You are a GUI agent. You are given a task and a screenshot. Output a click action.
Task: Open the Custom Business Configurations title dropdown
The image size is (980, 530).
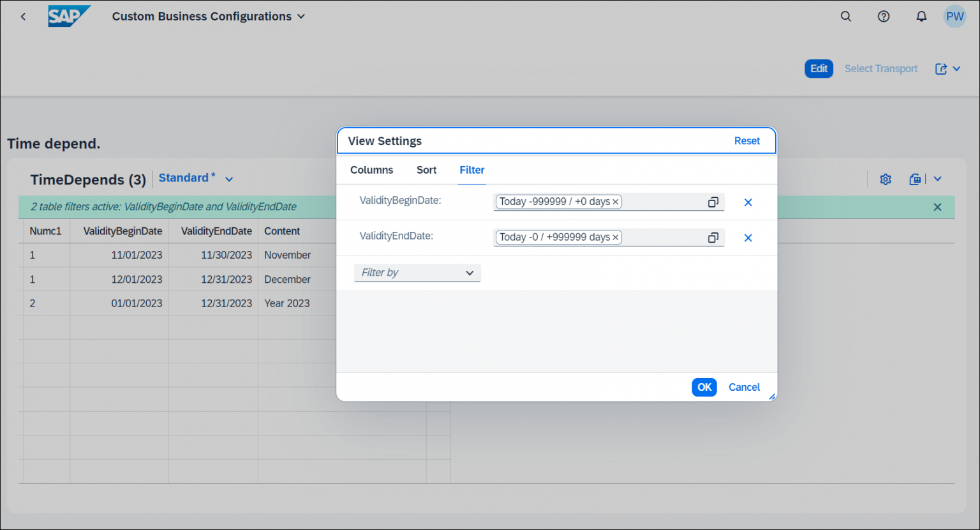tap(301, 16)
